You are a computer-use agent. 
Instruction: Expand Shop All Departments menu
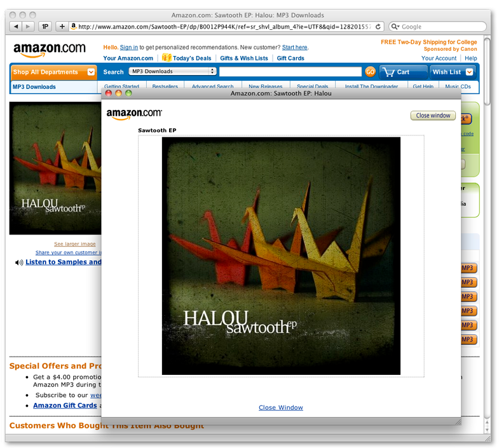(53, 72)
